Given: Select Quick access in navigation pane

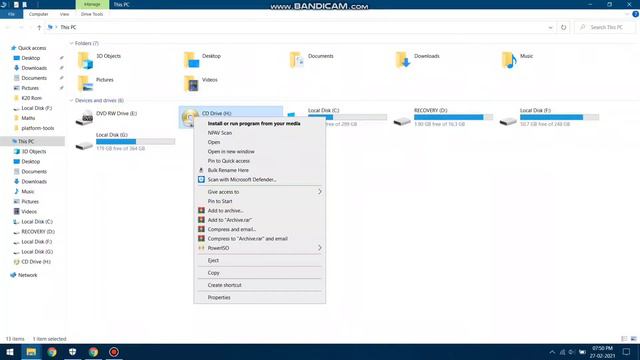Looking at the screenshot, I should coord(32,48).
